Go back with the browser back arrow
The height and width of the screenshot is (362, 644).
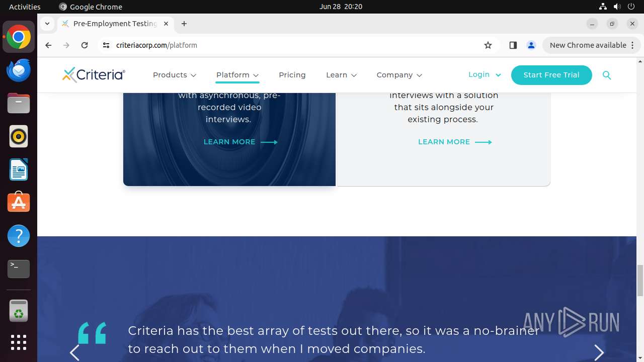coord(48,45)
